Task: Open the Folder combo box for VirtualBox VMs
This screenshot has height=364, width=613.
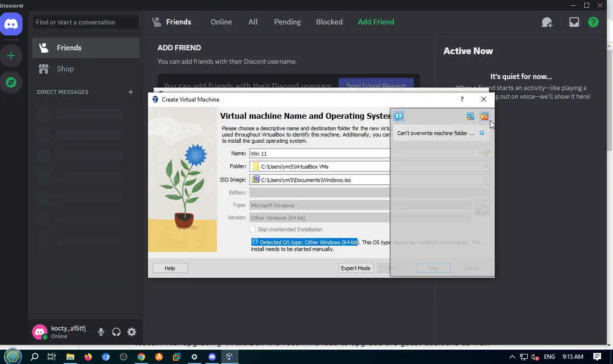Action: pos(369,166)
